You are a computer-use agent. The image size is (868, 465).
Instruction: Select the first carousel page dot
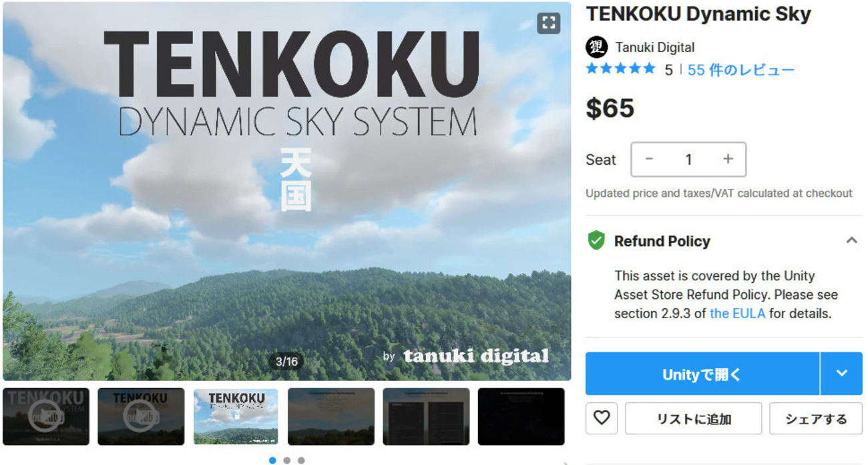click(x=272, y=460)
